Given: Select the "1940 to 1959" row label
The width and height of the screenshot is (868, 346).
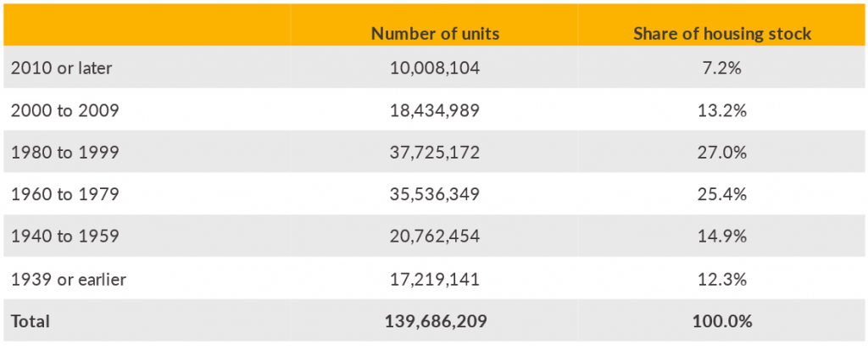Looking at the screenshot, I should (x=64, y=237).
